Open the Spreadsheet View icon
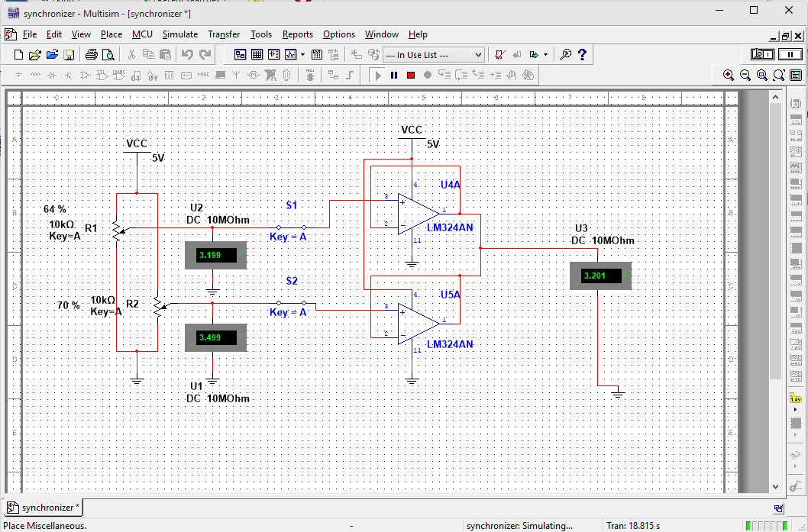The width and height of the screenshot is (808, 532). point(257,55)
